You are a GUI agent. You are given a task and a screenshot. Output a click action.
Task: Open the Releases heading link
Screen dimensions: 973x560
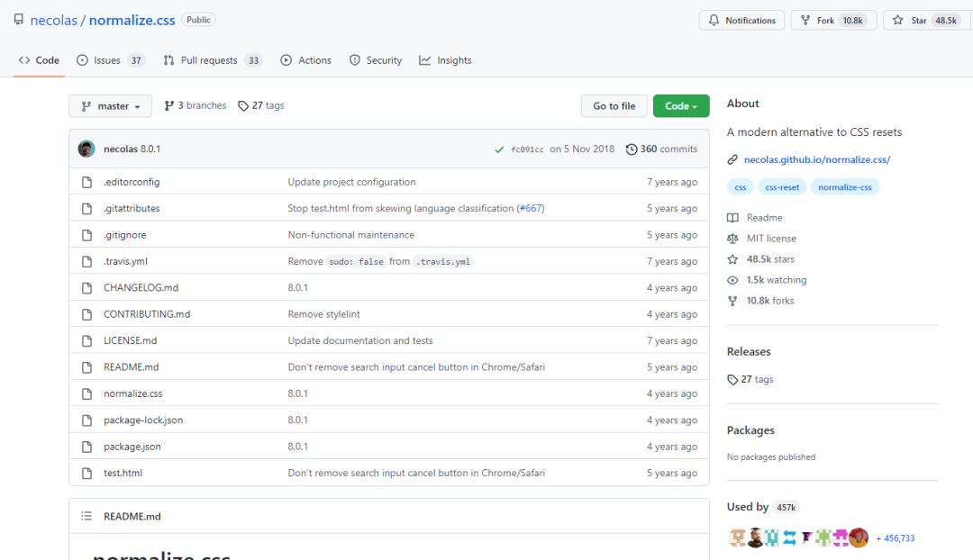point(749,352)
